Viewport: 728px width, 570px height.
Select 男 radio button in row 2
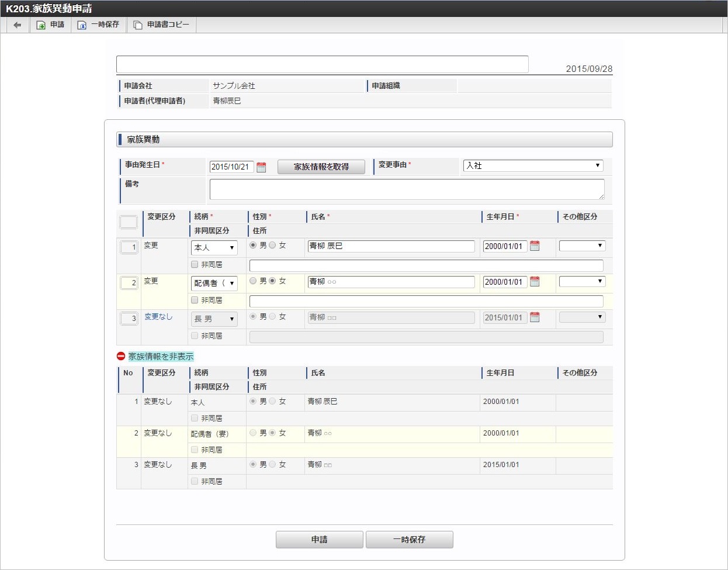(253, 281)
